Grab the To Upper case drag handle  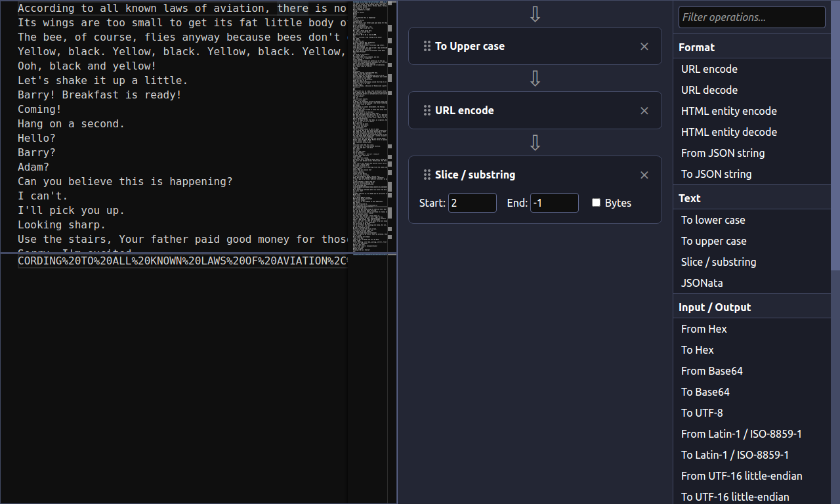click(427, 47)
